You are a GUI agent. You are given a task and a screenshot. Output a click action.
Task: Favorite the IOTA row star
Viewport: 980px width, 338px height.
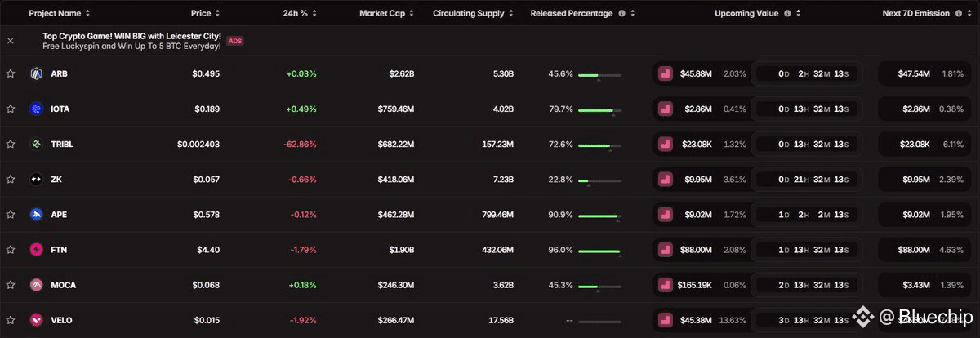[x=11, y=109]
